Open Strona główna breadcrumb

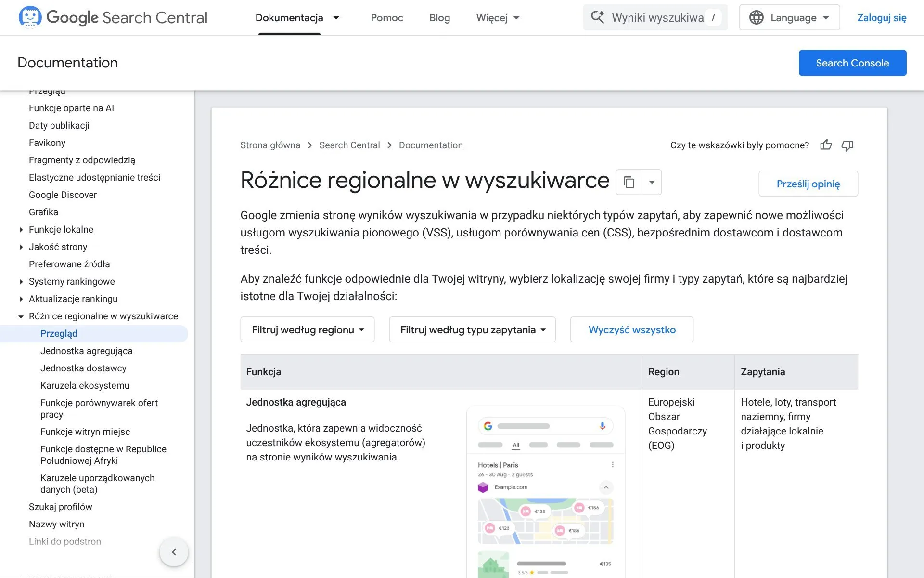pos(270,145)
